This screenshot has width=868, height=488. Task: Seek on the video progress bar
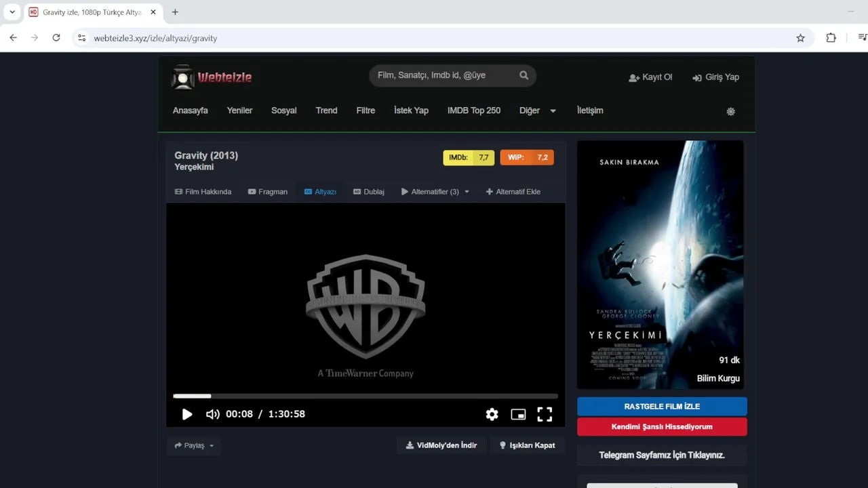(366, 396)
